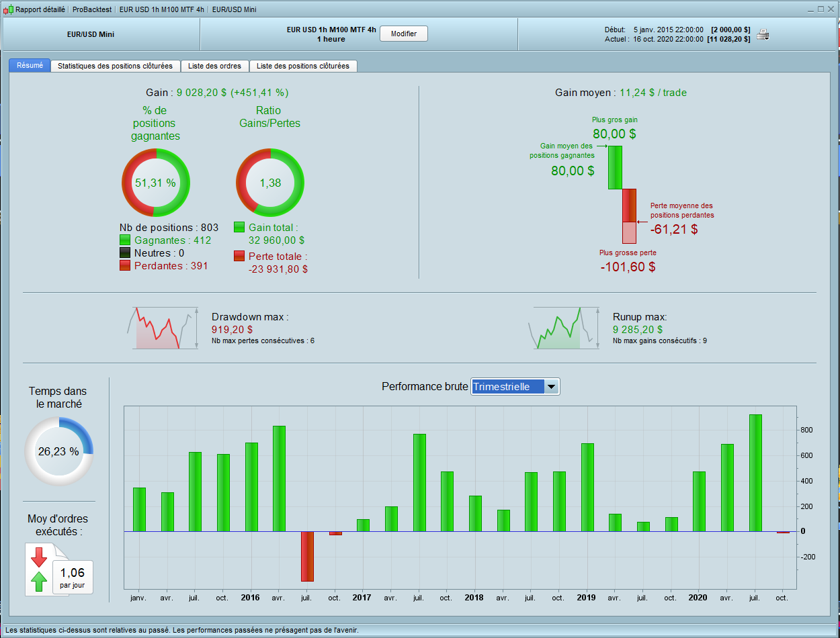Click the large red negative bar for July 2016
840x638 pixels.
click(x=307, y=556)
